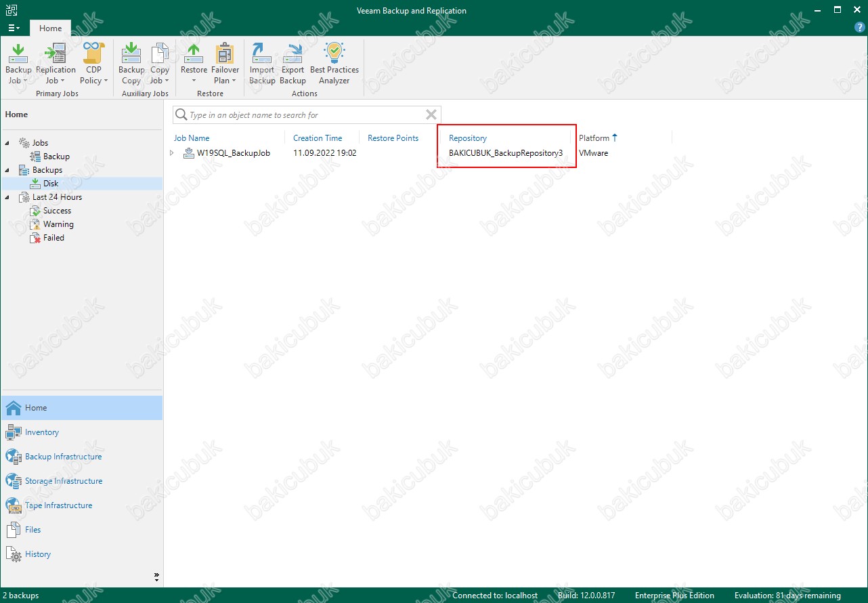Select the Warning node in tree
The height and width of the screenshot is (603, 868).
point(58,224)
